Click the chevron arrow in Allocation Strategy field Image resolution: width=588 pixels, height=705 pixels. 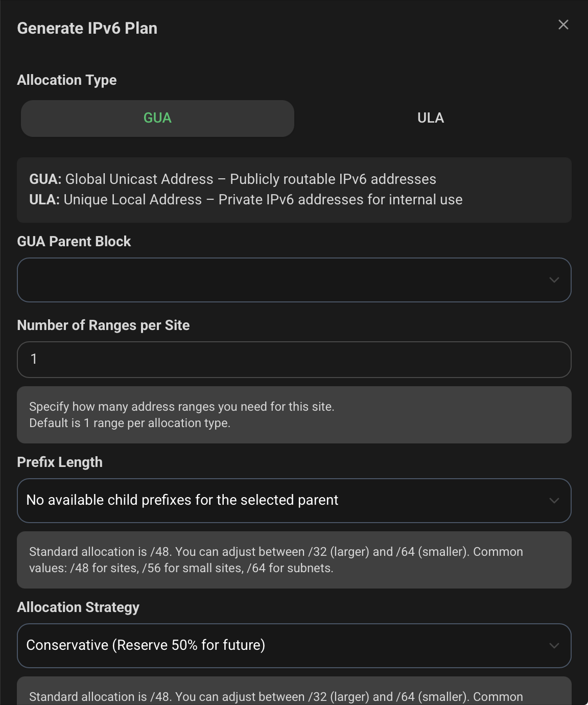554,646
